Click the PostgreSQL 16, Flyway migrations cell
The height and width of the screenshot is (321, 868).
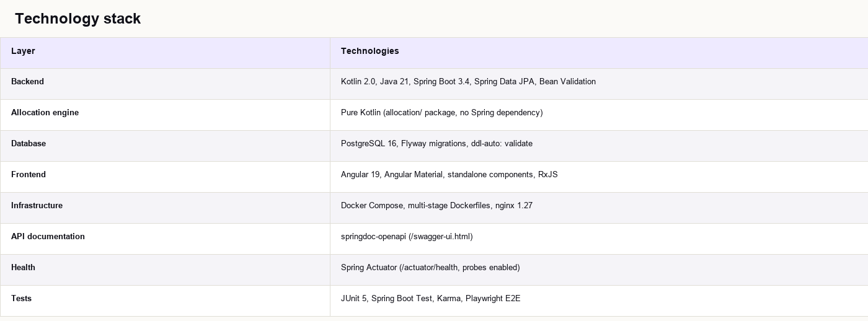[599, 146]
